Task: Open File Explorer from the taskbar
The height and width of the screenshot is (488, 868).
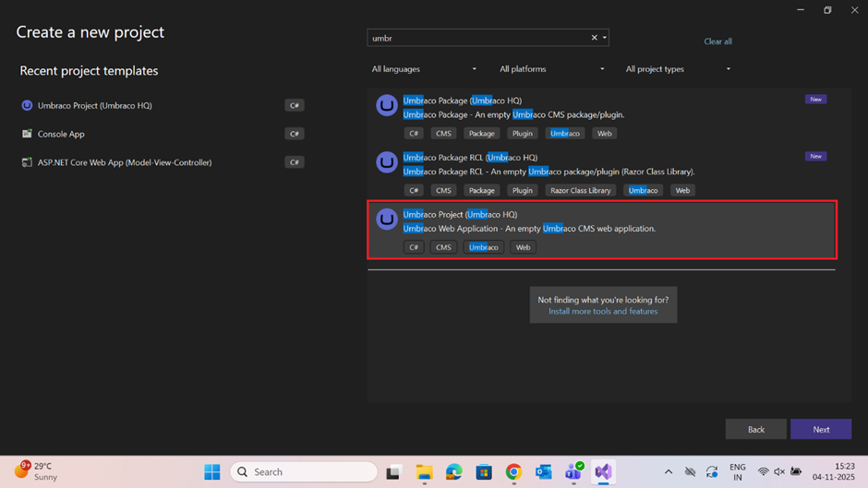Action: coord(424,471)
